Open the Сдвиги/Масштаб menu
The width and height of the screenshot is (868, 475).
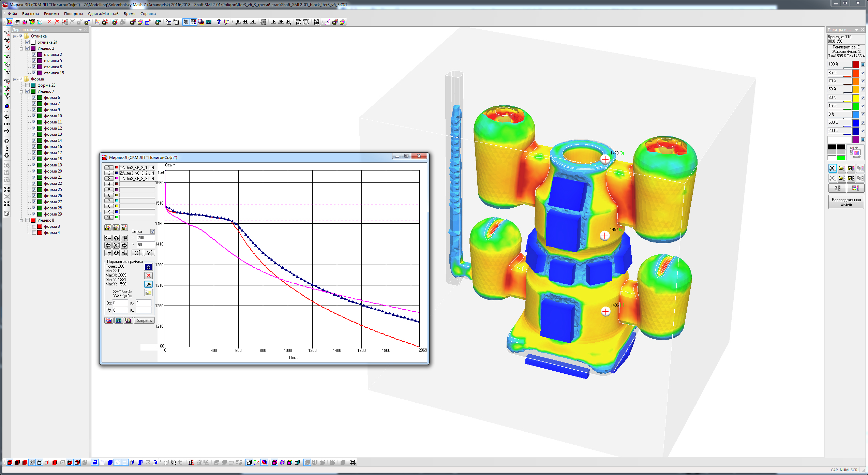[103, 14]
